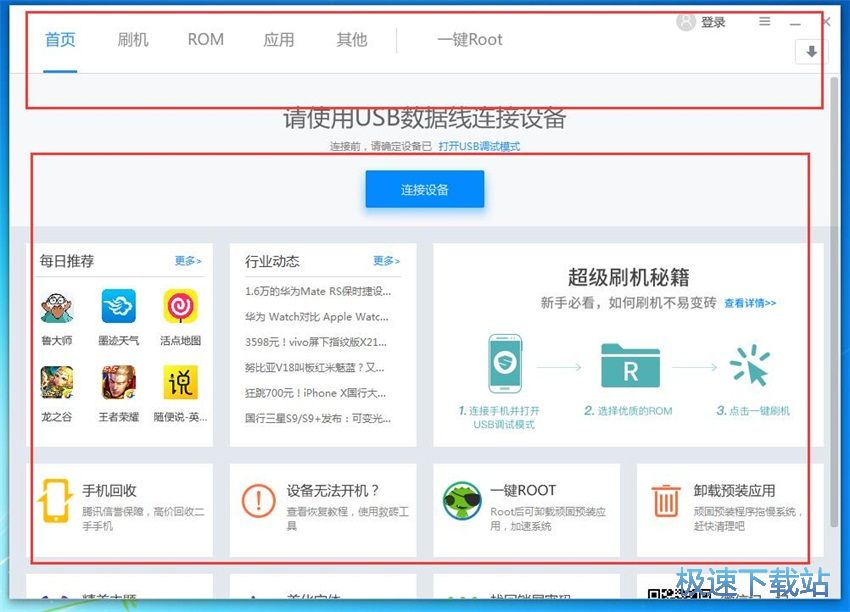Open the vivo屏下指纹版X21 article

315,342
